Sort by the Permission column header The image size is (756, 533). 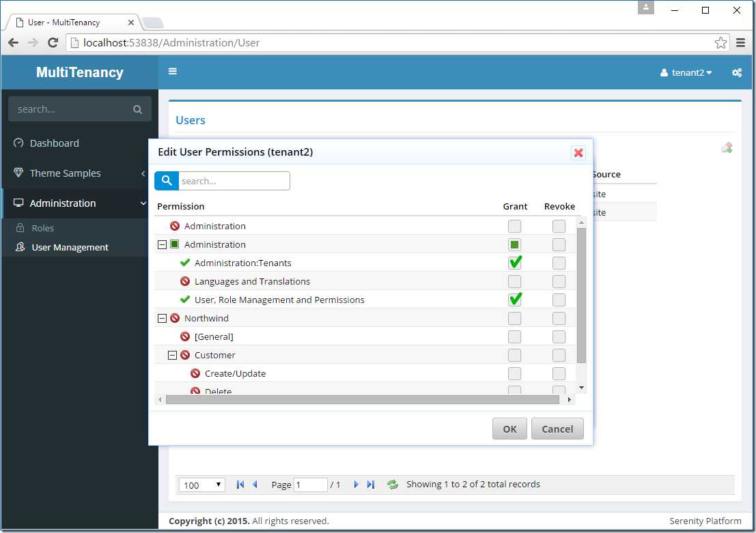click(x=181, y=206)
